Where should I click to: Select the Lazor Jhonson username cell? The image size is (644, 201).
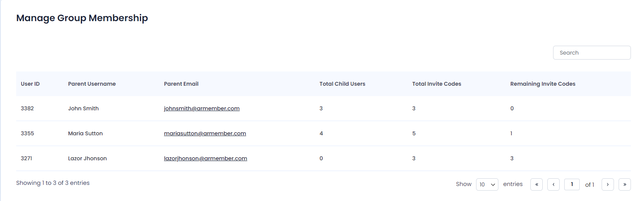pyautogui.click(x=87, y=158)
